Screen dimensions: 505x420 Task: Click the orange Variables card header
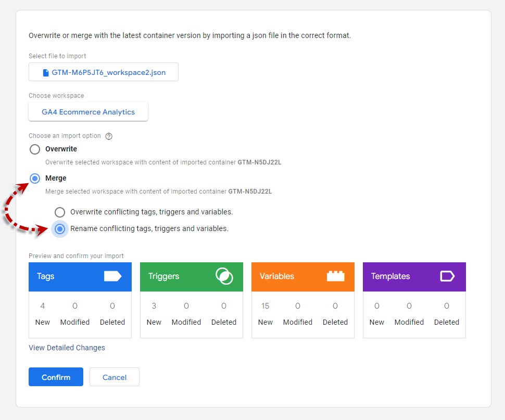(x=303, y=277)
